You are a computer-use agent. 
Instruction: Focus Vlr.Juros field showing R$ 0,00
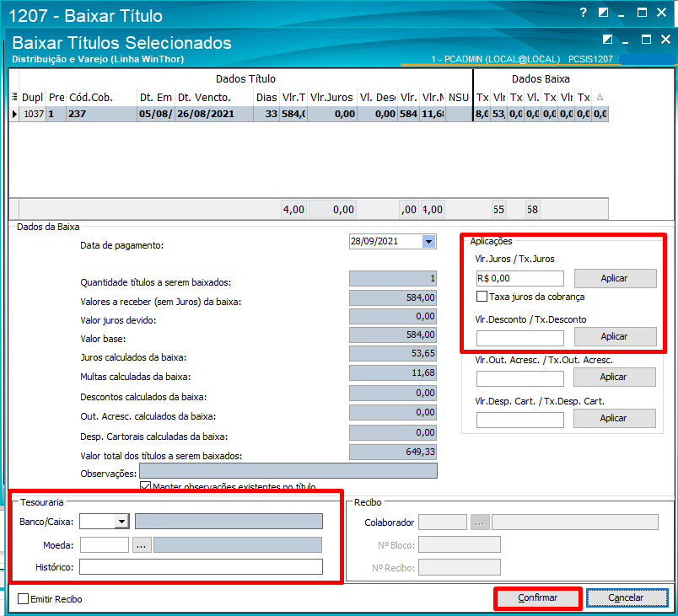tap(519, 278)
